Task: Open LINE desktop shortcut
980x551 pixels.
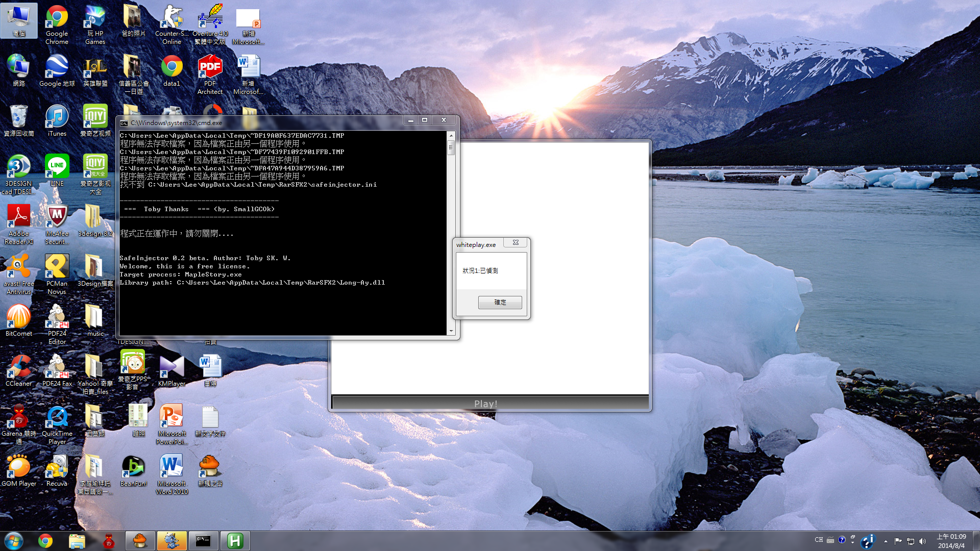Action: 57,170
